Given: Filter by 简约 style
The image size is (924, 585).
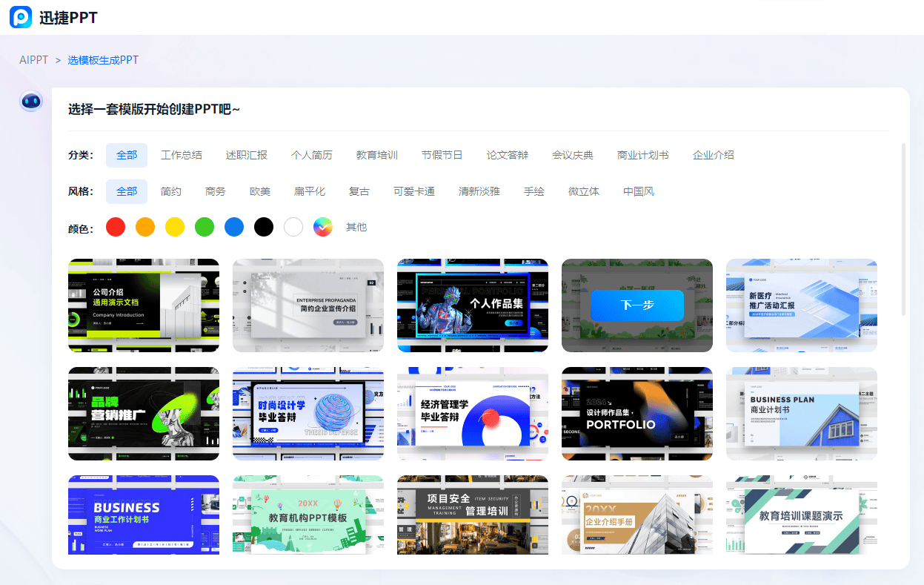Looking at the screenshot, I should 171,191.
